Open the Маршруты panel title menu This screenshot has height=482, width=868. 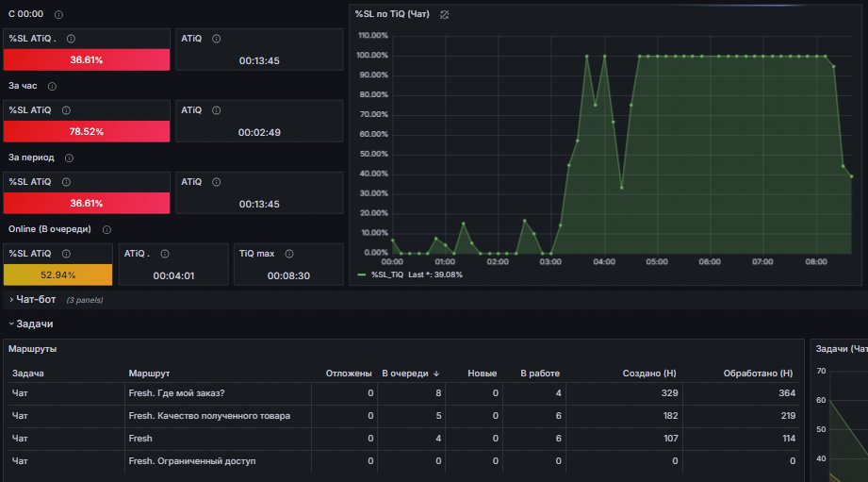pos(32,349)
